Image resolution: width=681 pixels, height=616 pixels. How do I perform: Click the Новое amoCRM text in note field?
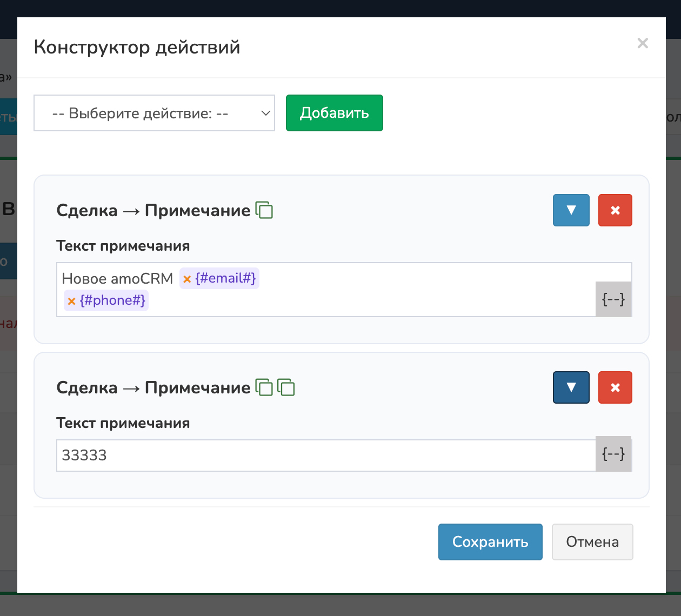click(117, 279)
